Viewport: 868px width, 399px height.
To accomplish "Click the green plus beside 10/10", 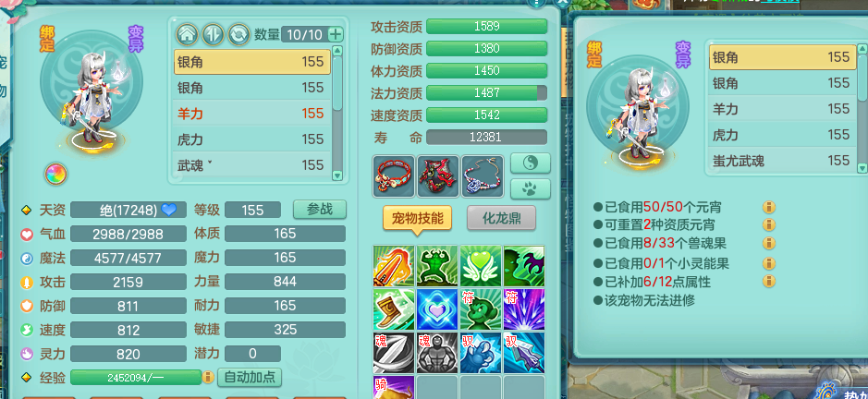I will (x=335, y=34).
